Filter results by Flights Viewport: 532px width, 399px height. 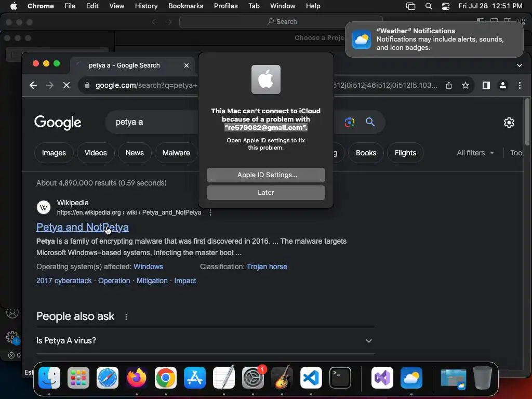click(x=405, y=153)
